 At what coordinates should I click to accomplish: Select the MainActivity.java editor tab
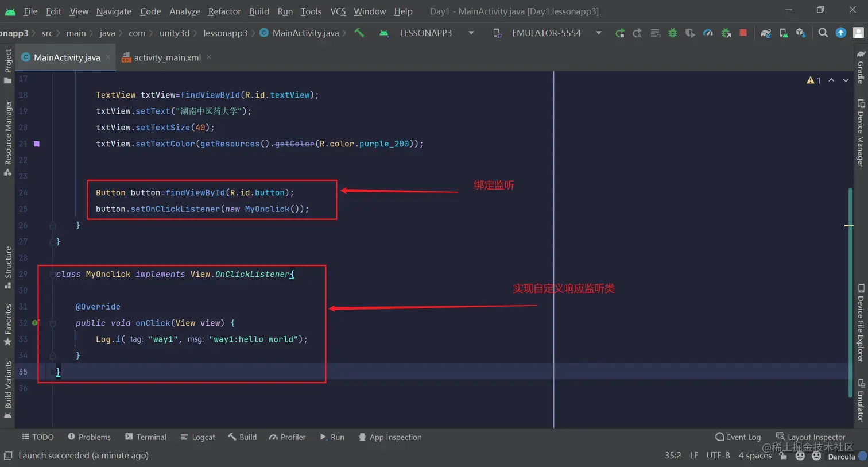coord(67,57)
